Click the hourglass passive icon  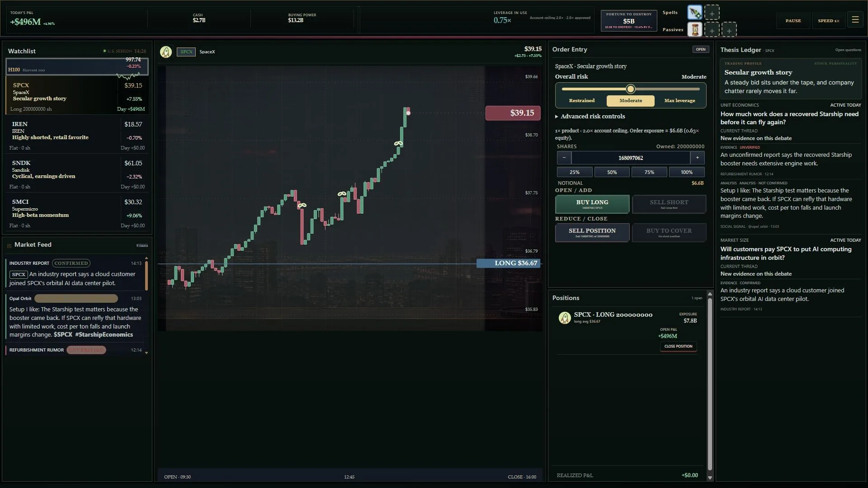coord(694,30)
